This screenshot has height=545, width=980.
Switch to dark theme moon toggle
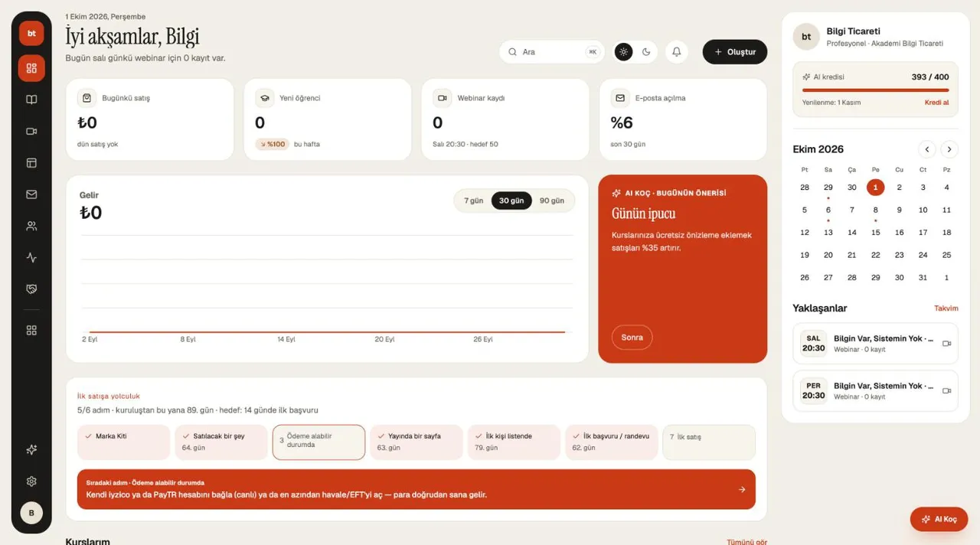point(646,52)
